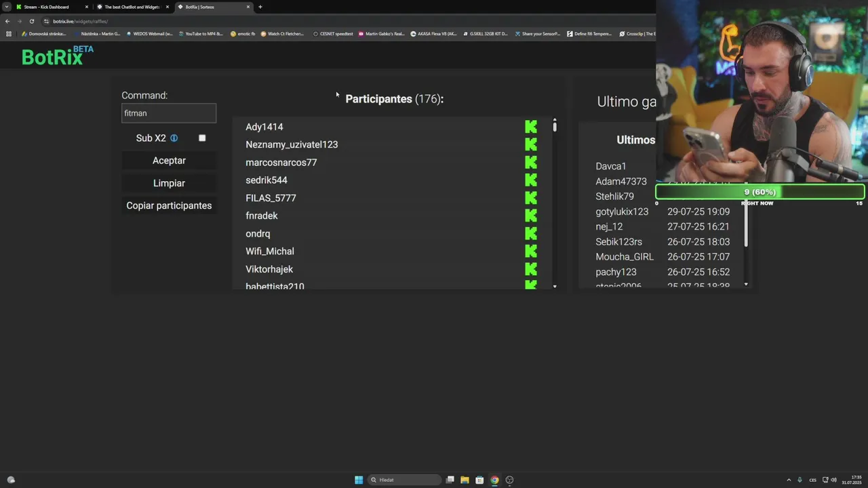Click the microphone tray icon

(800, 480)
